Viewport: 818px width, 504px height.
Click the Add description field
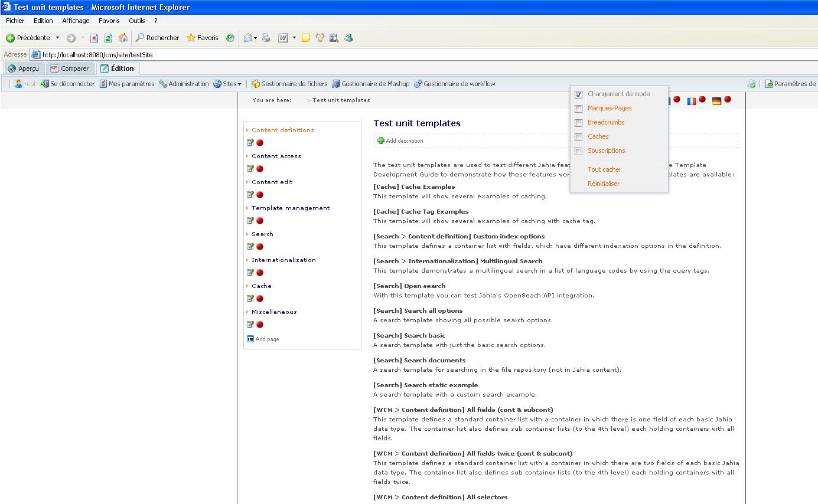click(x=556, y=140)
